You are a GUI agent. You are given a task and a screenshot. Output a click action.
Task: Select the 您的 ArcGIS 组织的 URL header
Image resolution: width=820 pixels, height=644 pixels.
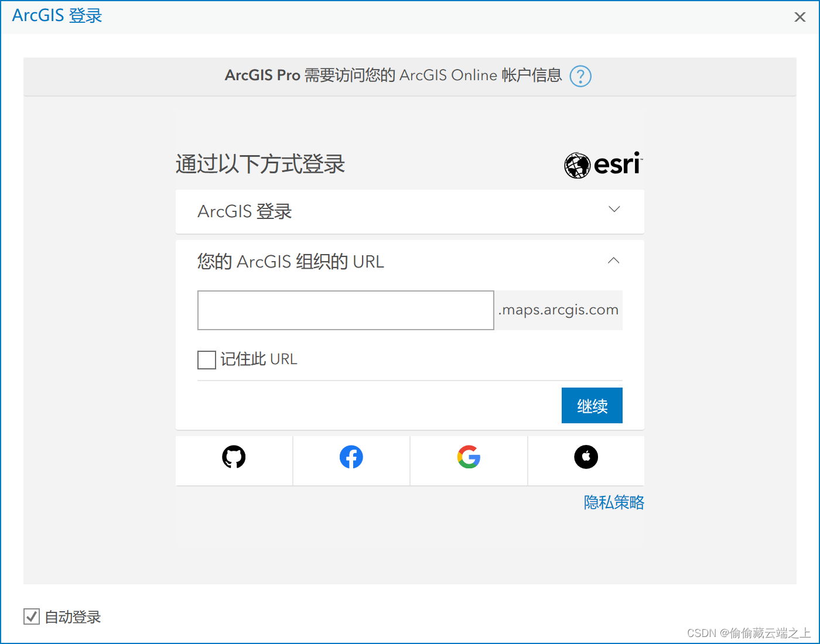tap(291, 261)
